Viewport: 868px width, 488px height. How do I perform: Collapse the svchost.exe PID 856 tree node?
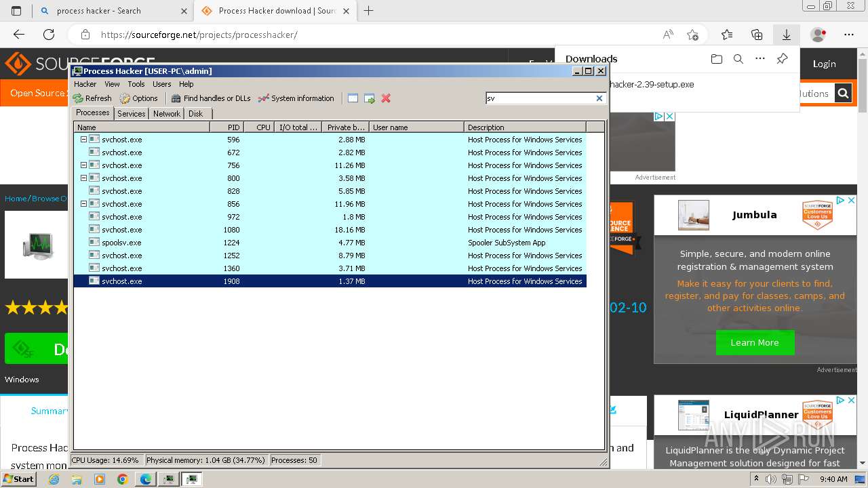coord(84,204)
